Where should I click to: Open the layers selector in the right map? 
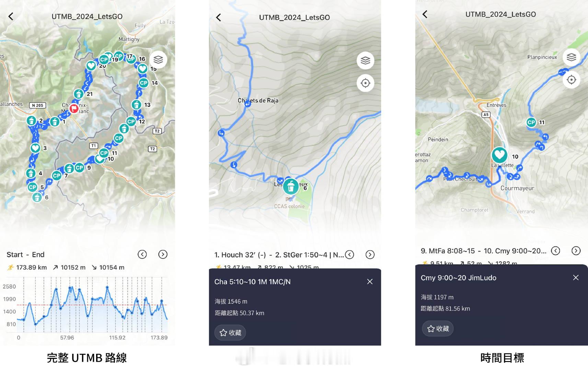[571, 57]
